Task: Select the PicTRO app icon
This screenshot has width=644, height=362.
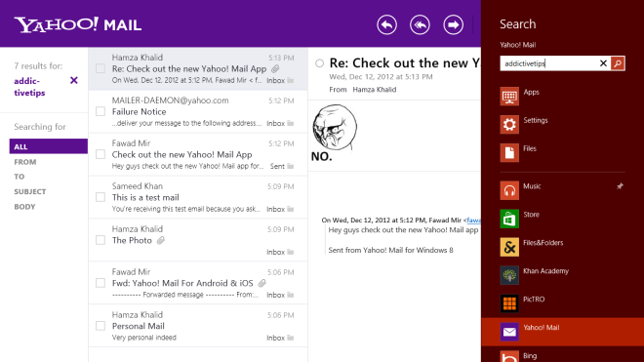Action: coord(509,303)
